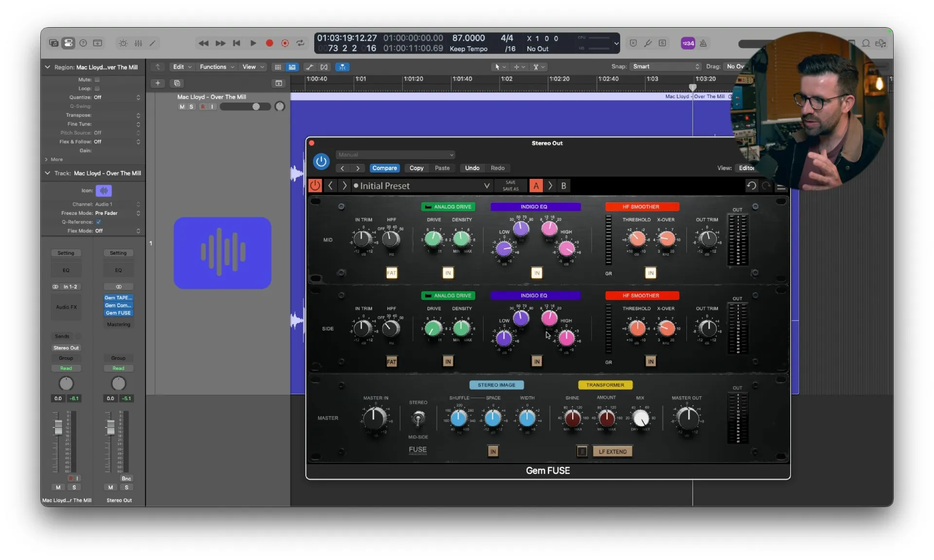This screenshot has height=560, width=934.
Task: Open the Flex Mode dropdown
Action: click(117, 231)
